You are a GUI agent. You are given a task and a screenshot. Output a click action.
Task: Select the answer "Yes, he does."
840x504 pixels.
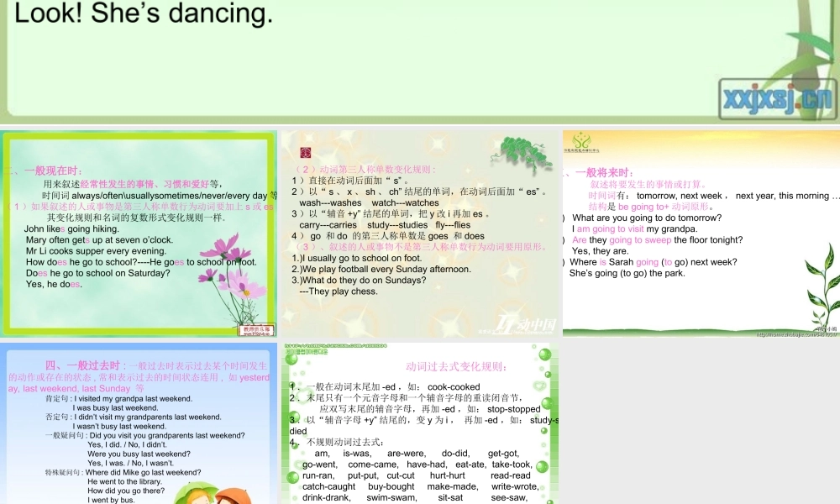point(54,285)
